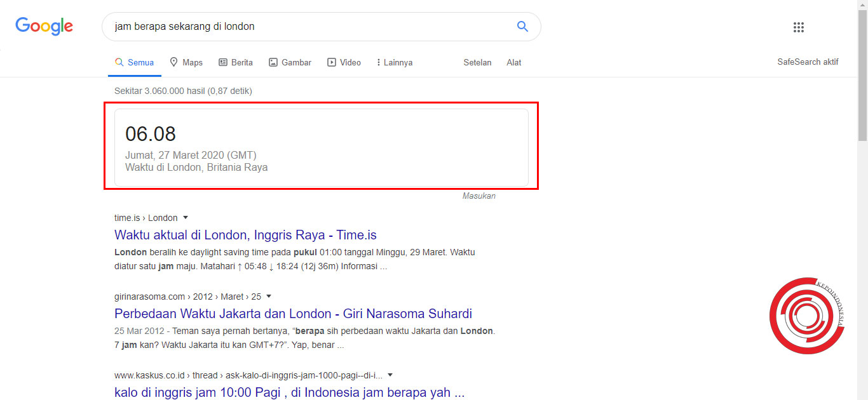Click the Video play icon
The height and width of the screenshot is (400, 868).
coord(330,62)
